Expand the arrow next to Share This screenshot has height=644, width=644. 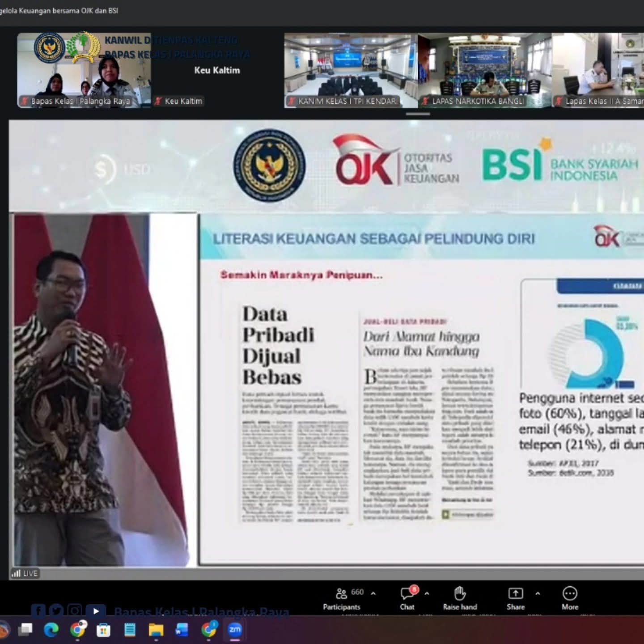tap(538, 593)
